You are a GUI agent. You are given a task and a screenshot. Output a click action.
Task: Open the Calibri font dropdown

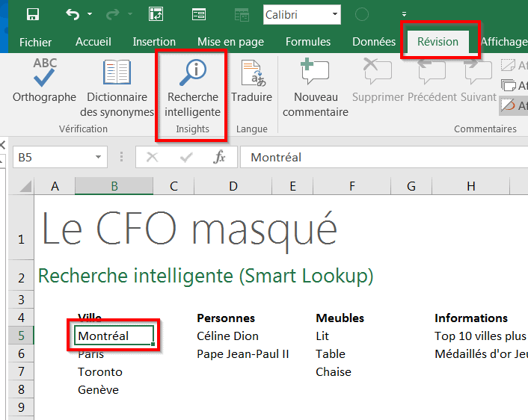tap(334, 14)
